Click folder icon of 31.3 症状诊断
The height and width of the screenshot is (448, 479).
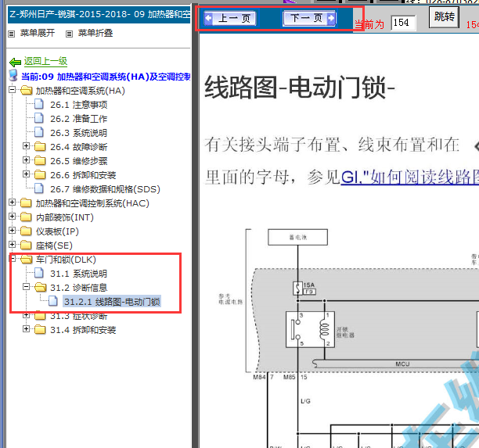coord(40,316)
